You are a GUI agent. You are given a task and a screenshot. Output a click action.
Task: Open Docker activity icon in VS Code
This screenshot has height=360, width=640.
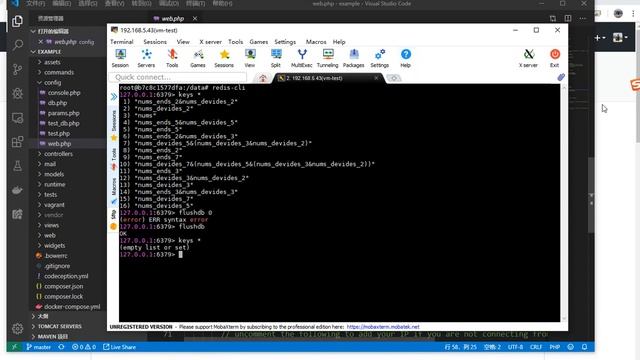tap(17, 190)
